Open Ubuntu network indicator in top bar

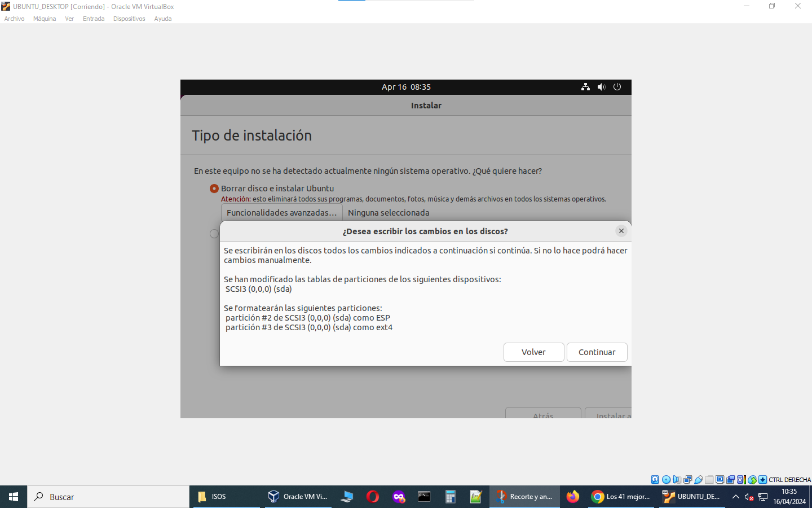[x=585, y=87]
